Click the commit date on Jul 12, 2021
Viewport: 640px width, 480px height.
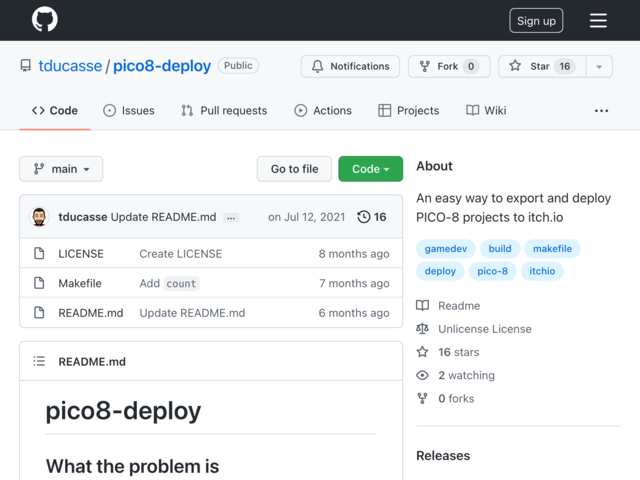(307, 217)
